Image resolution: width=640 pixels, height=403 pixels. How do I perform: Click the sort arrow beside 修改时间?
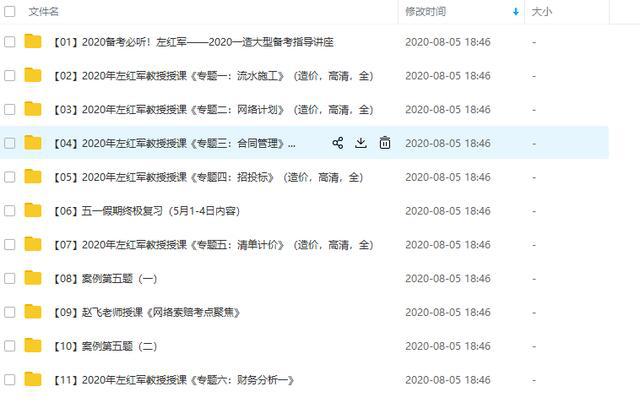pos(516,12)
